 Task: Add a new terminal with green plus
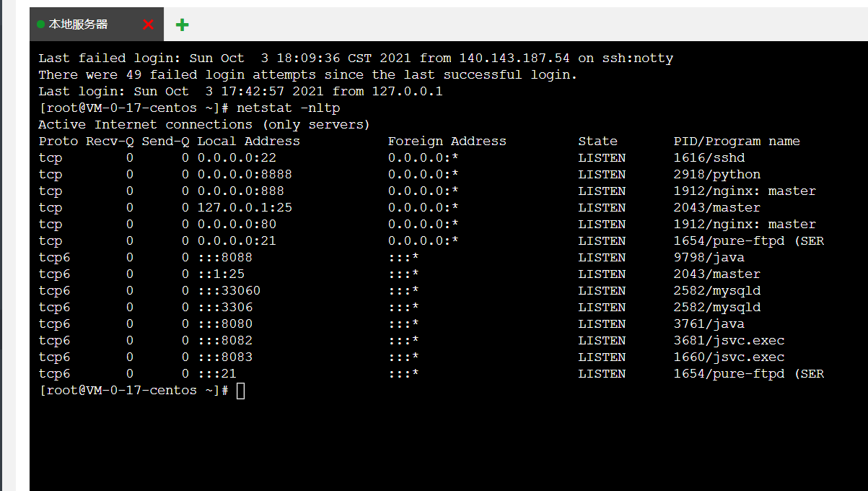(x=183, y=25)
